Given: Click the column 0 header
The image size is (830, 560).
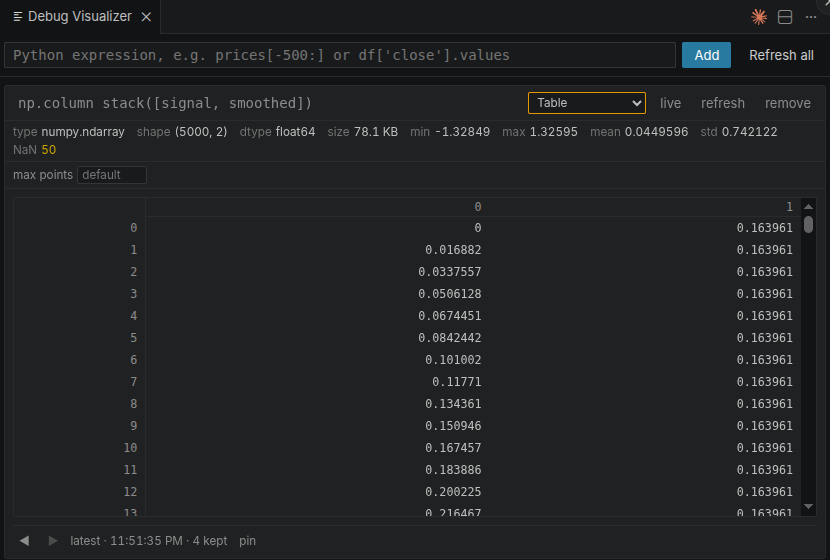Looking at the screenshot, I should click(477, 206).
